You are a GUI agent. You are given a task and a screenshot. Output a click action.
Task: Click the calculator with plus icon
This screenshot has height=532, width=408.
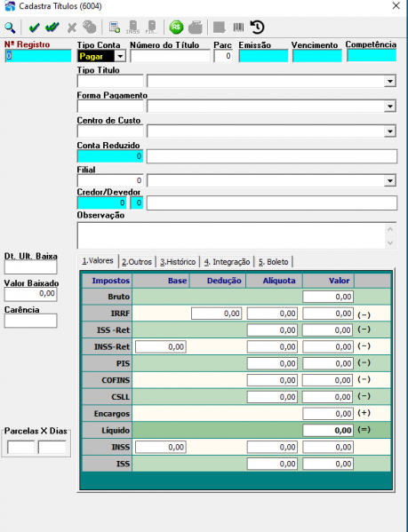click(115, 28)
